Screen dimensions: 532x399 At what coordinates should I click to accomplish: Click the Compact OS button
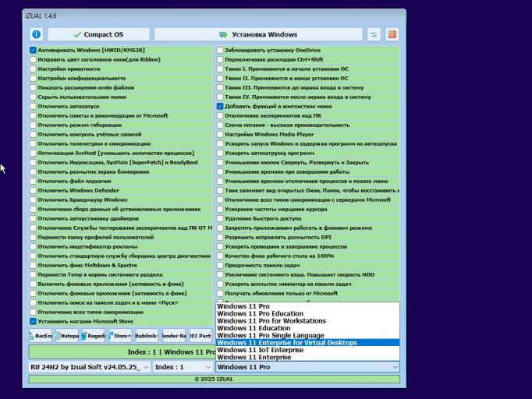pos(99,34)
